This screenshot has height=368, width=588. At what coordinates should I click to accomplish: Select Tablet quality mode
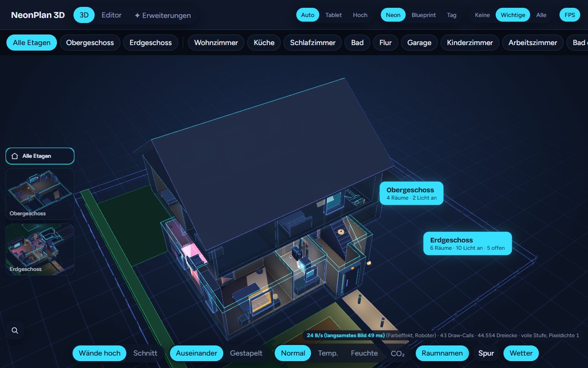(x=334, y=15)
